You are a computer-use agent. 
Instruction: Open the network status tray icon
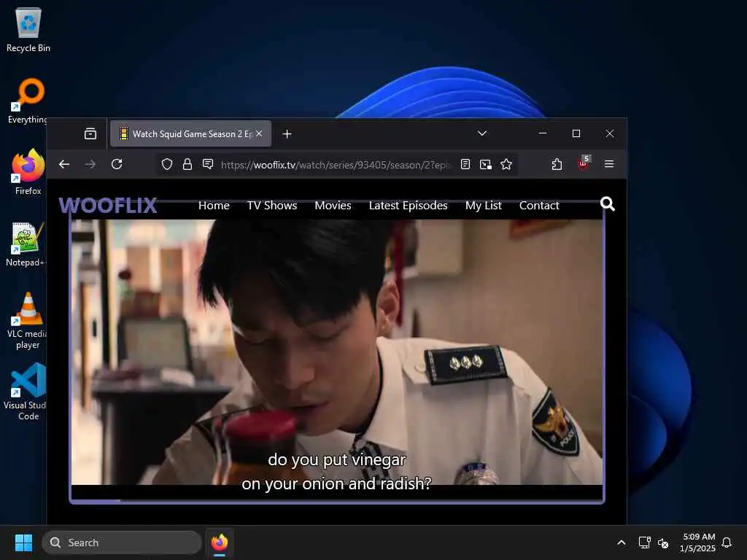pos(644,542)
